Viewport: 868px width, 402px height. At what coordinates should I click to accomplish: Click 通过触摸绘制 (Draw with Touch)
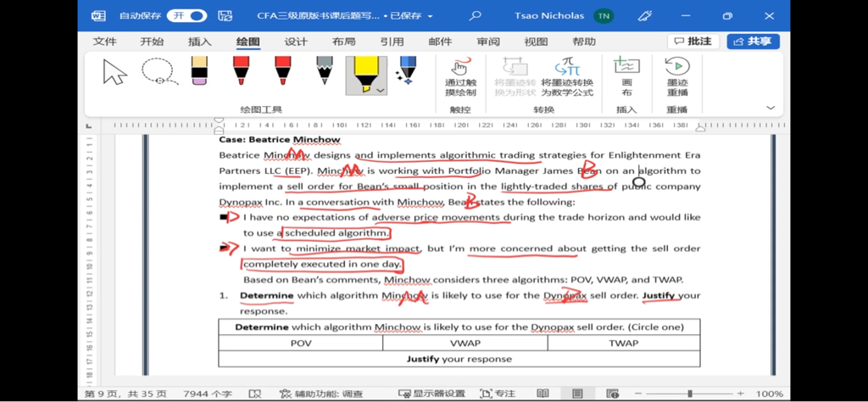460,77
